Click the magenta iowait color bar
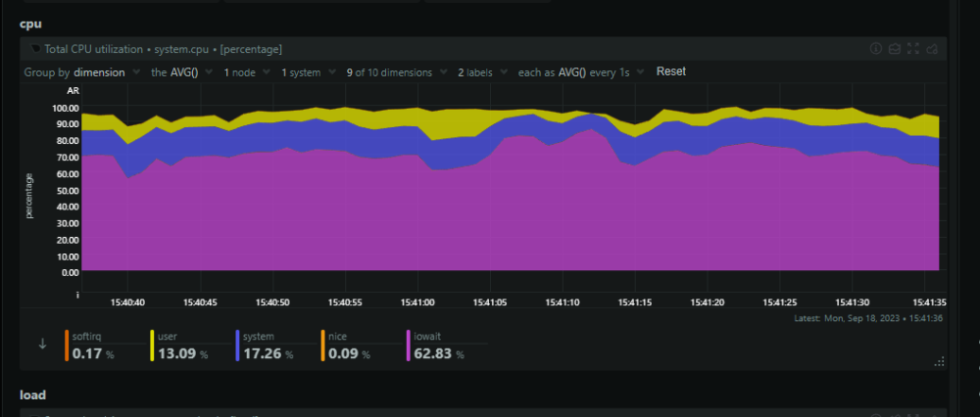The image size is (980, 417). (x=409, y=346)
